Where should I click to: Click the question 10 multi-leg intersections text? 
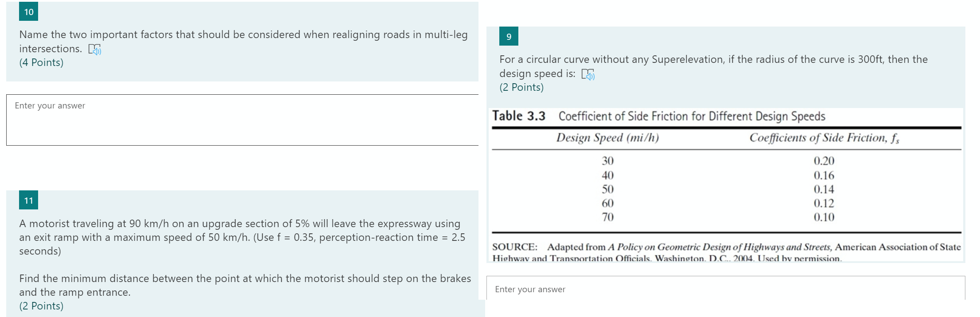(x=243, y=42)
